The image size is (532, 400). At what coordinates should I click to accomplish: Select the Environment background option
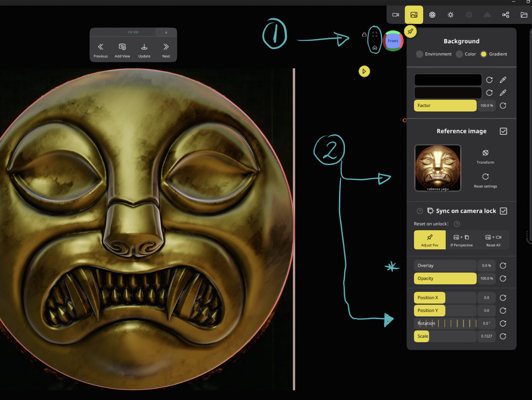coord(434,54)
